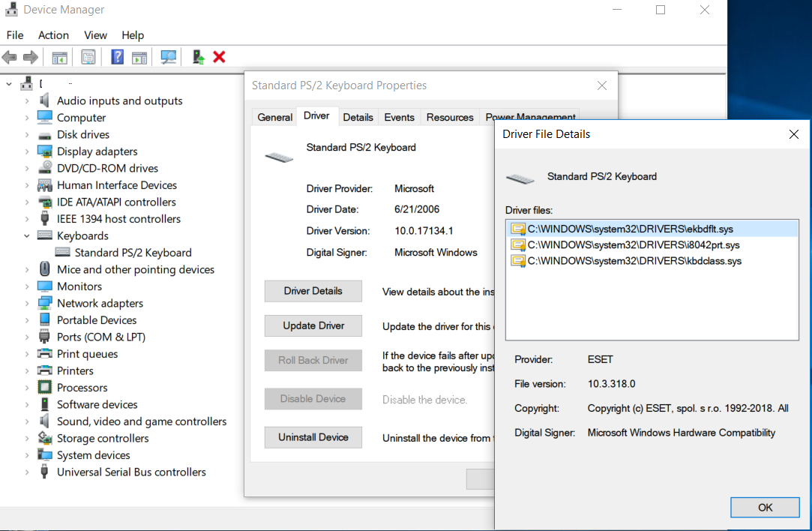The height and width of the screenshot is (531, 812).
Task: Click the Forward arrow in toolbar
Action: [x=31, y=57]
